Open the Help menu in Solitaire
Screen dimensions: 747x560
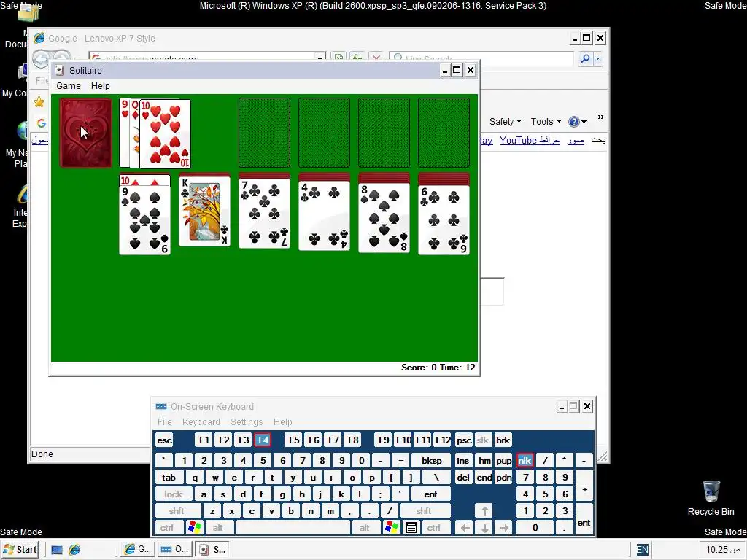[x=101, y=86]
